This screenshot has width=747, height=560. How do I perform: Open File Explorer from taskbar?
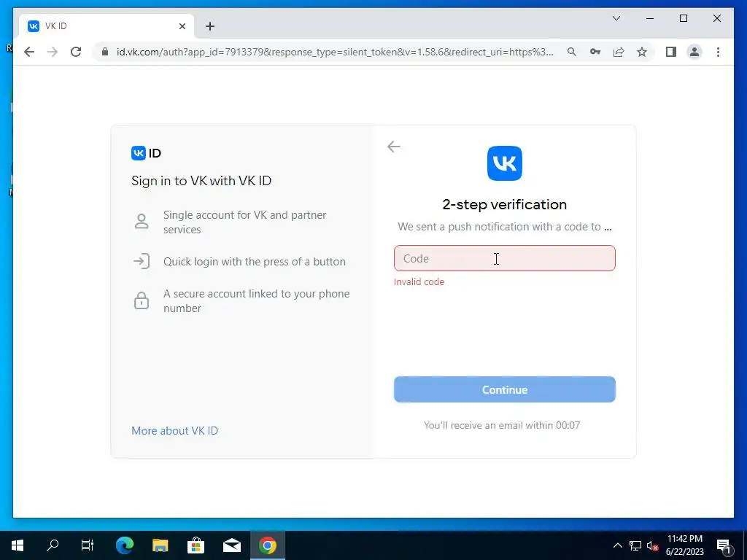160,545
